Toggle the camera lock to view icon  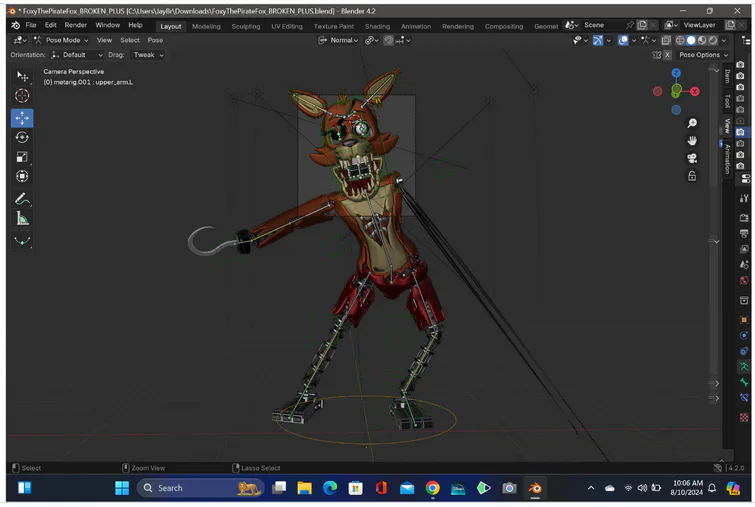(x=692, y=176)
